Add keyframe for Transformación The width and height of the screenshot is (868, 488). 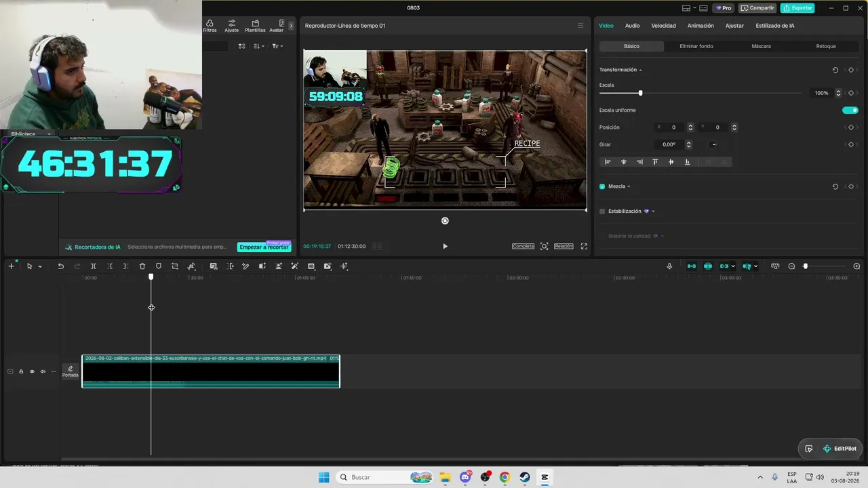pyautogui.click(x=851, y=70)
